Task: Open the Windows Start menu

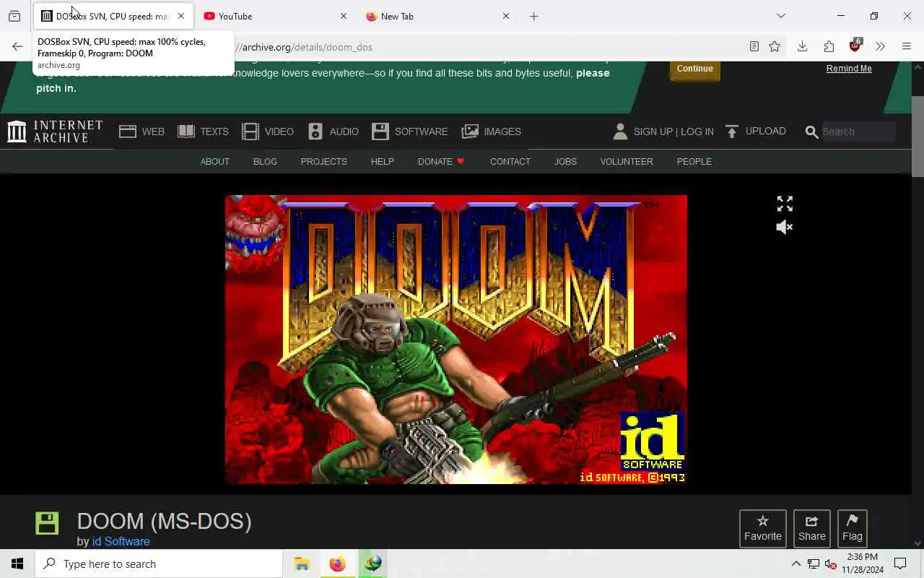Action: [17, 564]
